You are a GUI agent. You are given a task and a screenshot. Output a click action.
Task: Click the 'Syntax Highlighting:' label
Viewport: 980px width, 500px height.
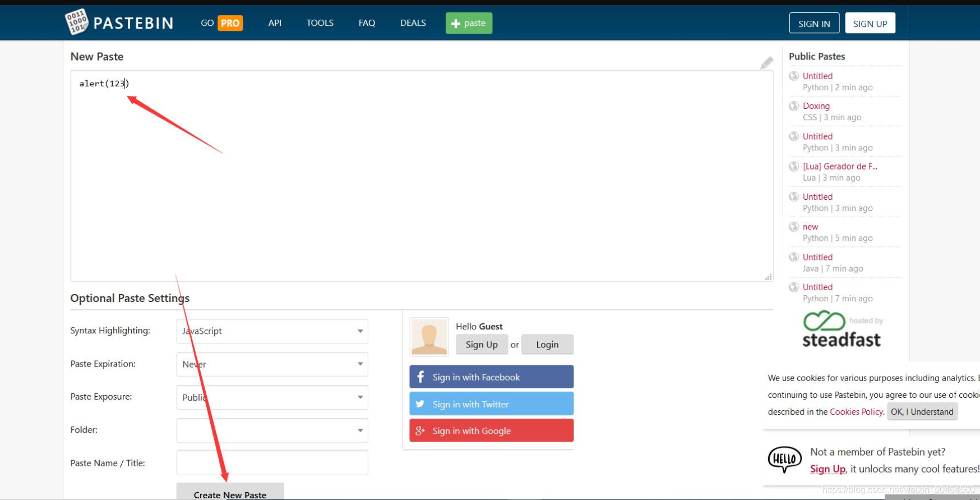tap(110, 331)
